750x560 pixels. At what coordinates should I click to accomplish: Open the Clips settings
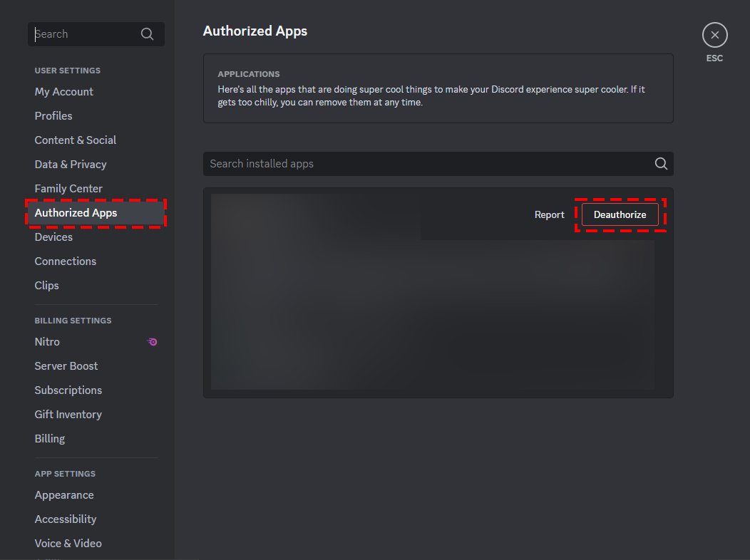46,285
